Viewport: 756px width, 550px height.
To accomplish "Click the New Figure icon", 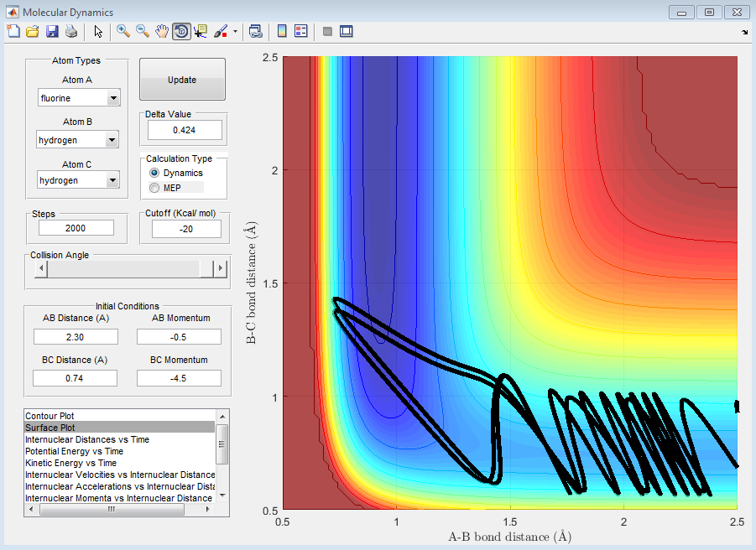I will point(13,32).
